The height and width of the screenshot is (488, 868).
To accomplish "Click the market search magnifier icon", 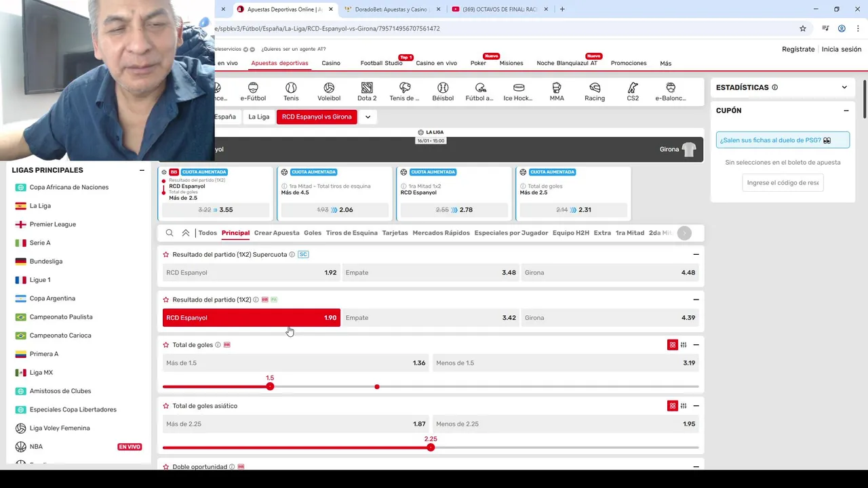I will [x=170, y=232].
